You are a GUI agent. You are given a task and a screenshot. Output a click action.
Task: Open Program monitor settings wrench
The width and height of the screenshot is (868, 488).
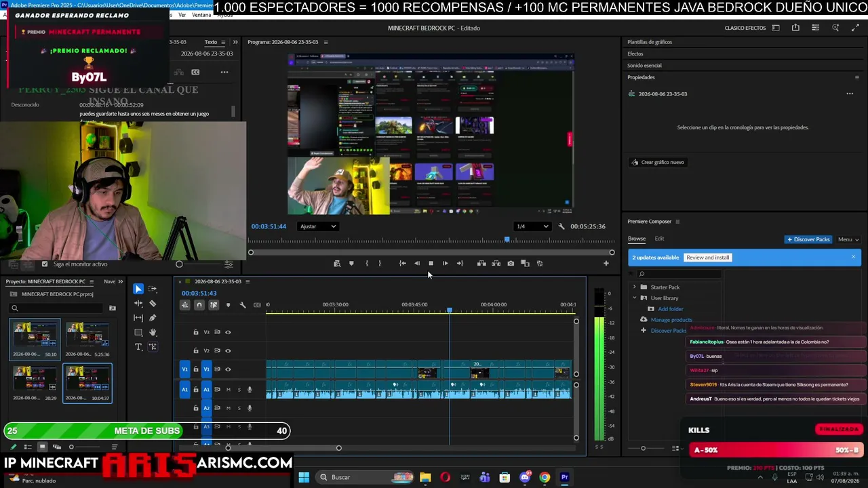coord(561,226)
